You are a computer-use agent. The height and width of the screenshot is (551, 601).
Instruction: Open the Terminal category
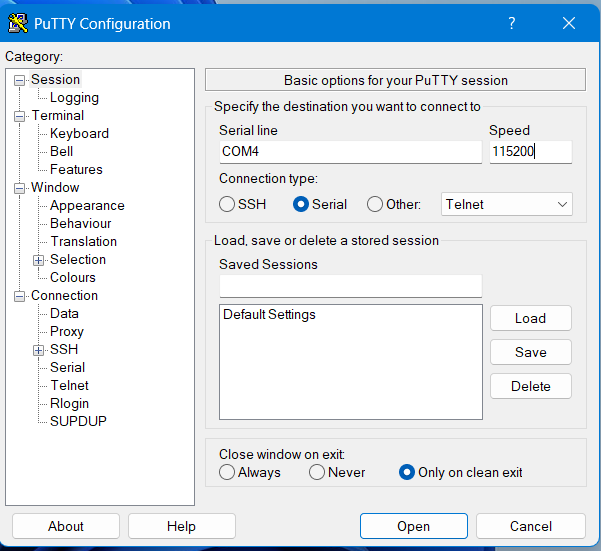tap(57, 115)
